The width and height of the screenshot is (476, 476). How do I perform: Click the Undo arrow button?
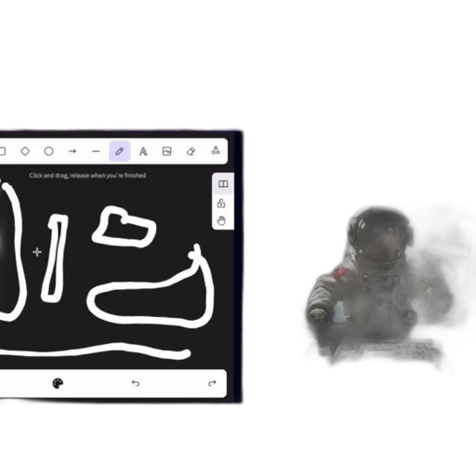point(136,383)
